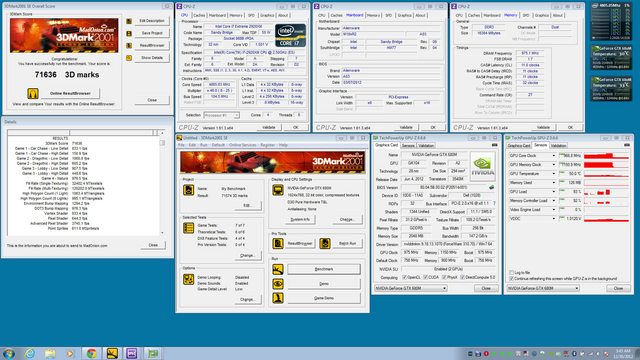Open the VDDC sensor dropdown
The height and width of the screenshot is (360, 640).
pos(553,219)
